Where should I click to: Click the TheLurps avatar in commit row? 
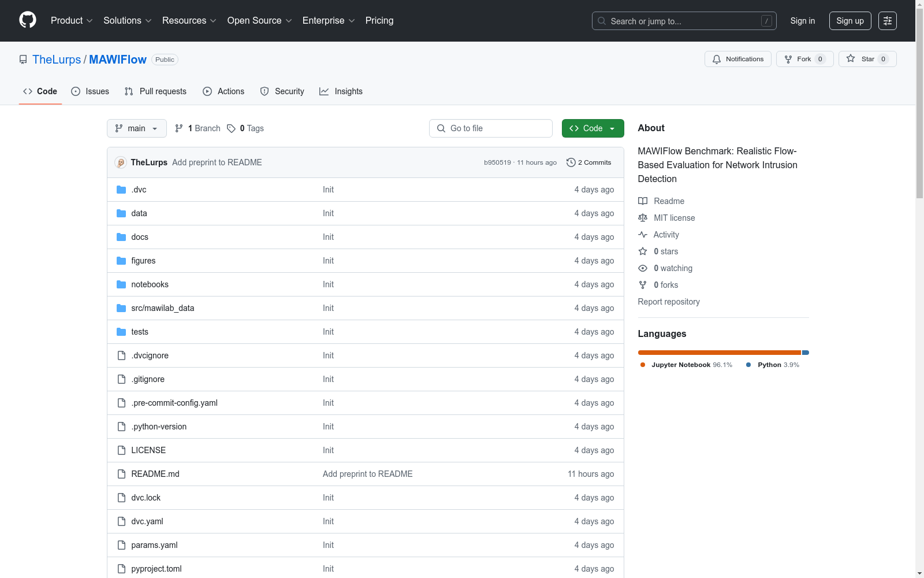tap(121, 162)
